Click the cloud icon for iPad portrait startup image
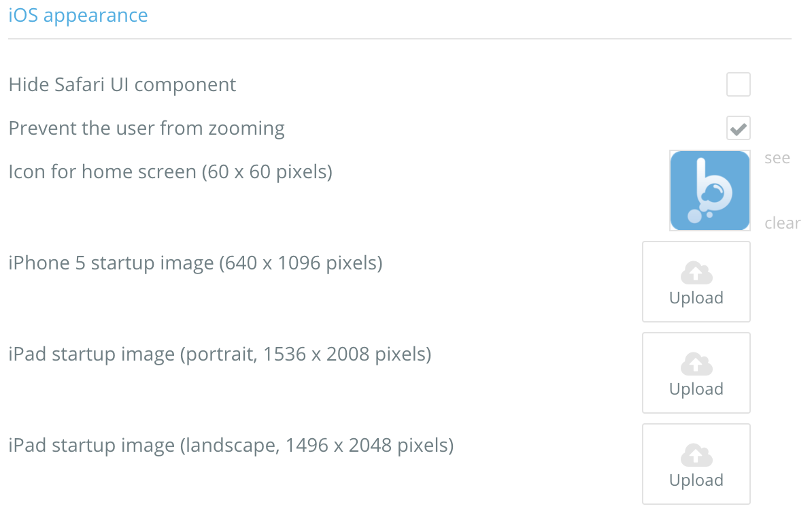 coord(696,365)
